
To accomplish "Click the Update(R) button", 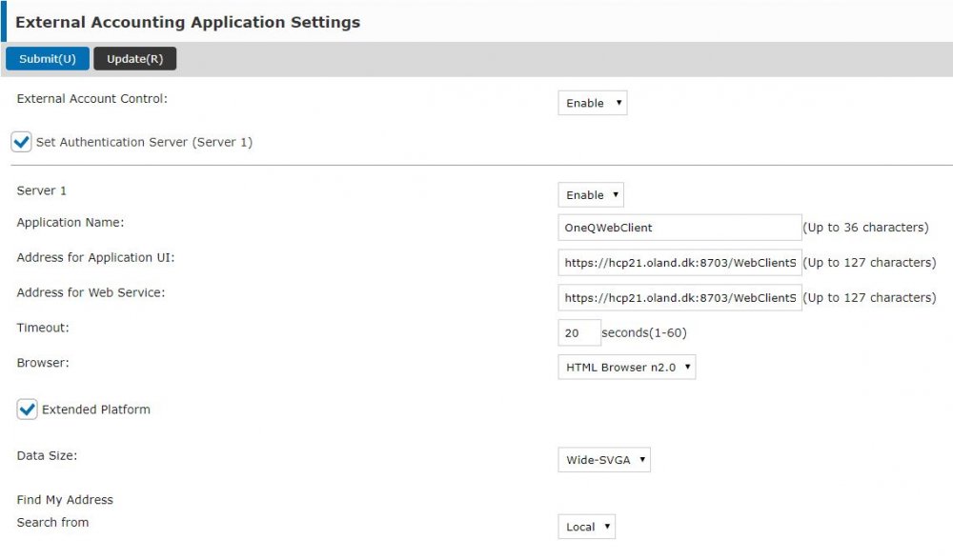I will pos(135,58).
